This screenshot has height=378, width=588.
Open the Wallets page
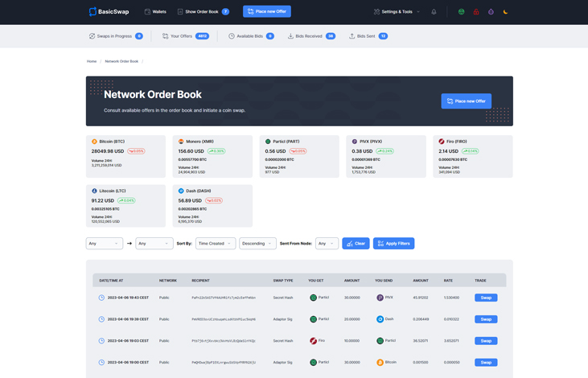click(x=155, y=12)
